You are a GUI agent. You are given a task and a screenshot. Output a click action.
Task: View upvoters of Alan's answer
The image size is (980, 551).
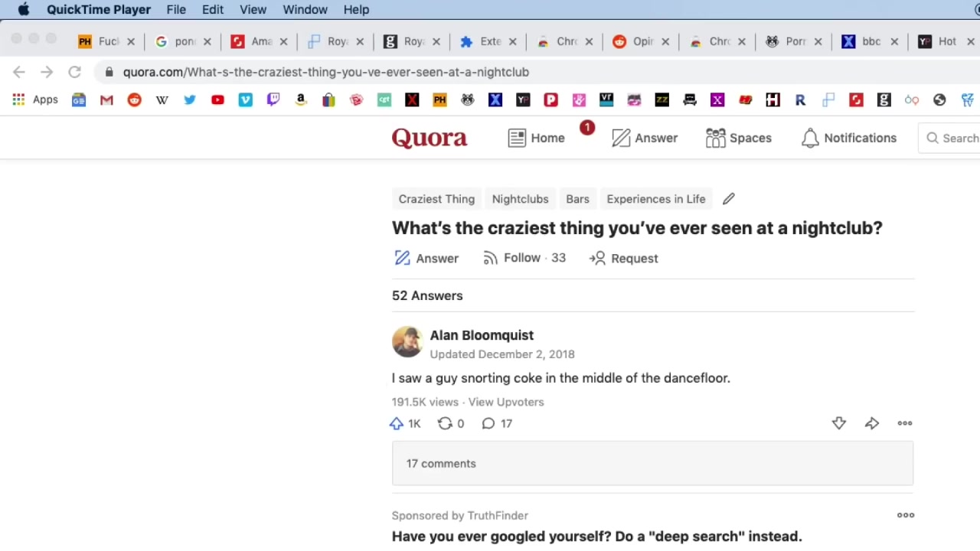[506, 402]
